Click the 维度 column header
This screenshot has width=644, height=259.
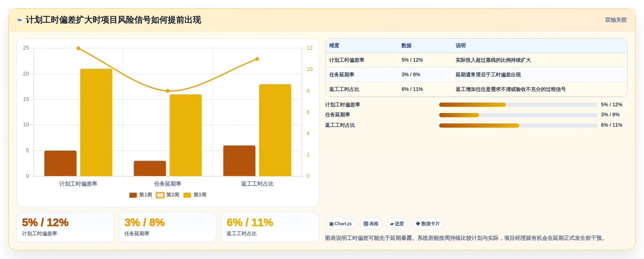pyautogui.click(x=334, y=45)
